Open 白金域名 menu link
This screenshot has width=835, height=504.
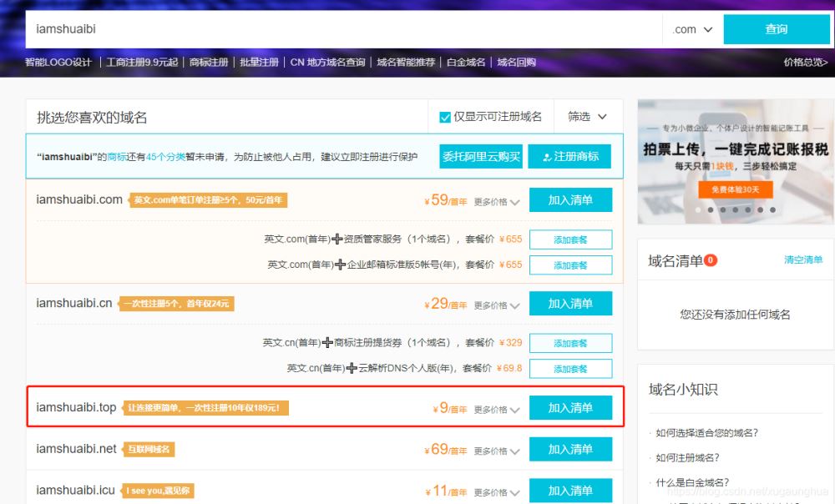coord(466,63)
